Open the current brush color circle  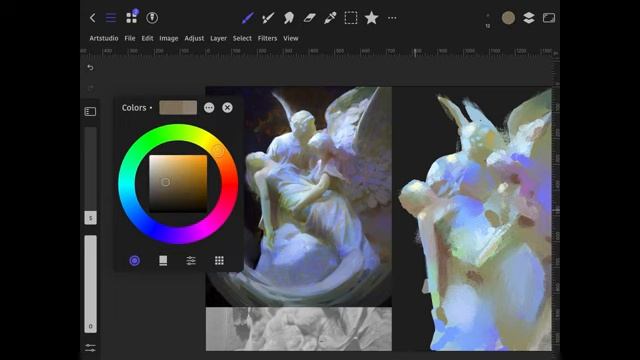508,18
